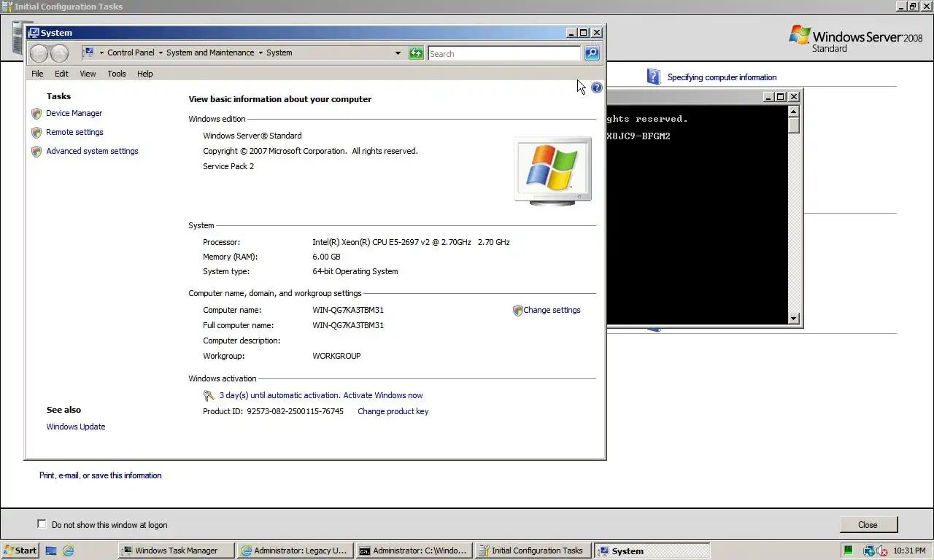Check Do not show this window at logon
The width and height of the screenshot is (934, 560).
pyautogui.click(x=42, y=524)
